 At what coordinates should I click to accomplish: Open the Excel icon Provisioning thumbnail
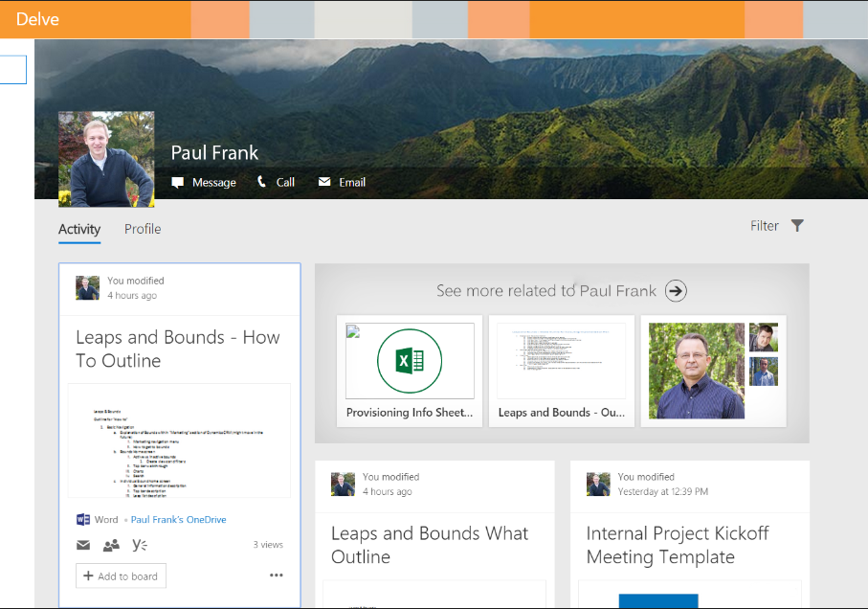pyautogui.click(x=410, y=360)
